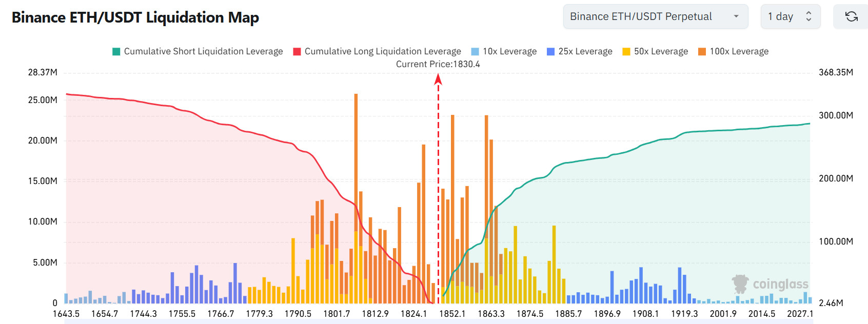Click the red current price arrow marker
The width and height of the screenshot is (868, 324).
click(438, 79)
